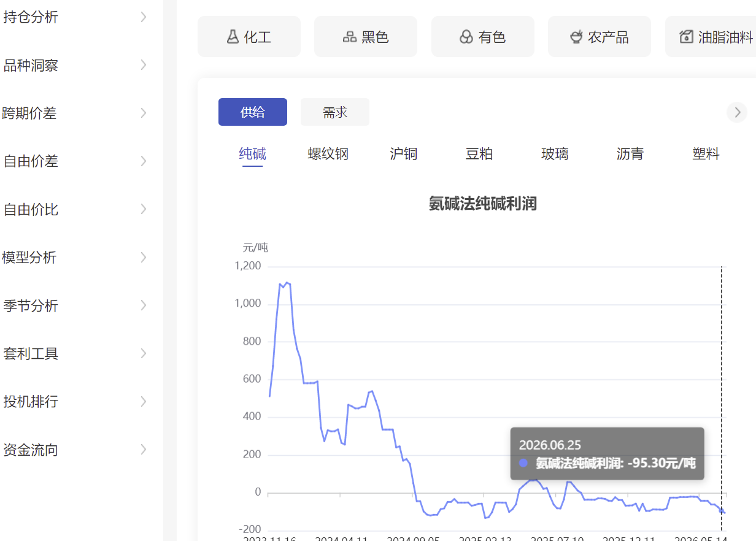Select the 塑料 product tab

(x=706, y=154)
